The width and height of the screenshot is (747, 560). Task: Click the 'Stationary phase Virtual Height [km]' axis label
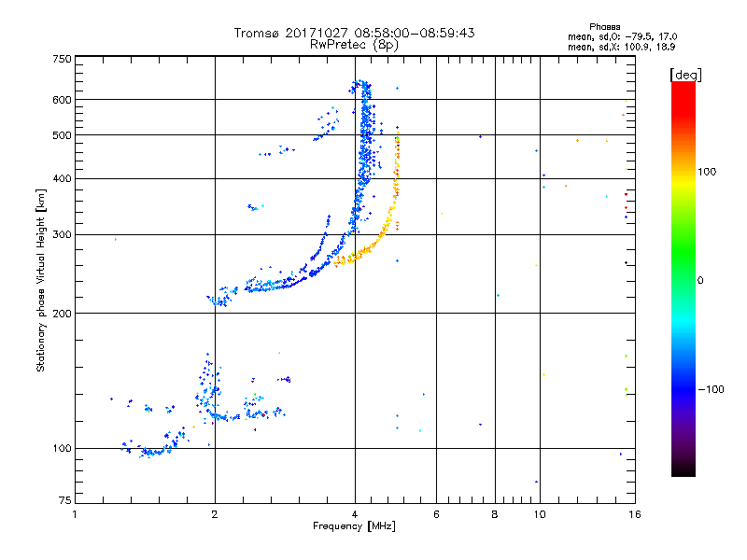pyautogui.click(x=40, y=280)
